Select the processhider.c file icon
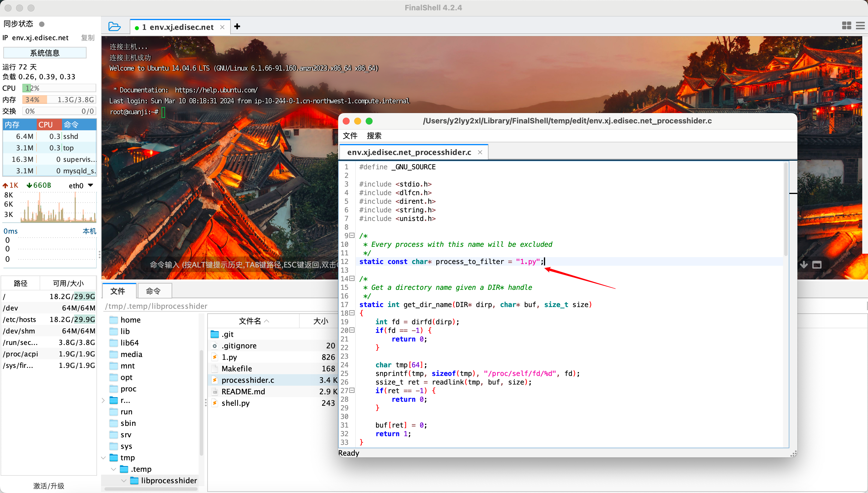Viewport: 868px width, 493px height. point(215,380)
